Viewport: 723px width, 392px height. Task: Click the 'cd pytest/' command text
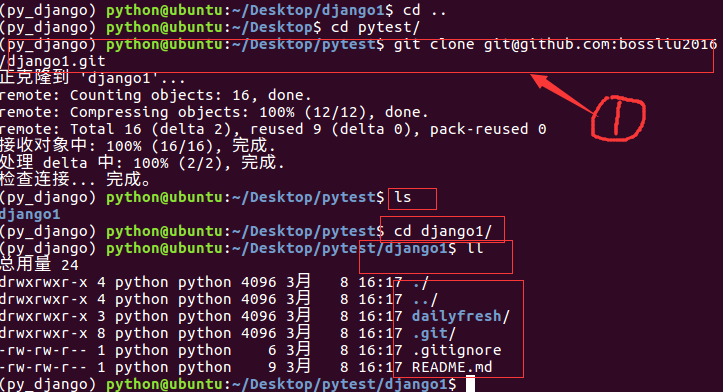point(375,27)
